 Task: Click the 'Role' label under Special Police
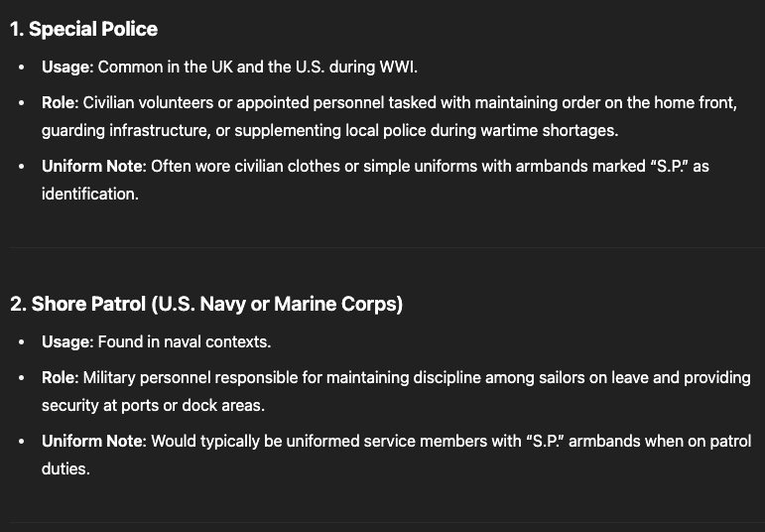pos(60,102)
